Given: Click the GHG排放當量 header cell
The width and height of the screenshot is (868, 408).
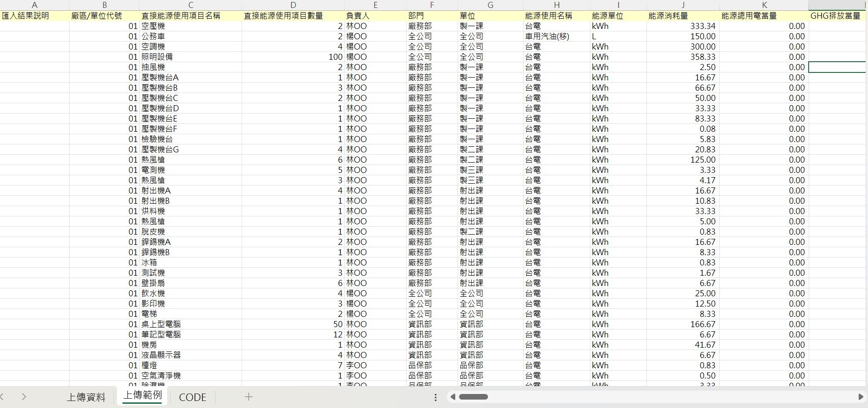Looking at the screenshot, I should point(837,15).
